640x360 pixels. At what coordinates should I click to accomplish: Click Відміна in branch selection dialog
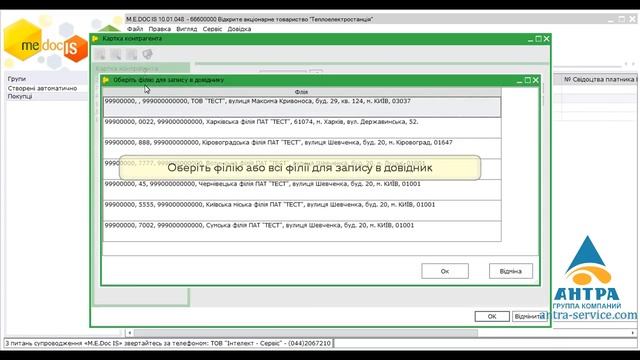(x=511, y=271)
